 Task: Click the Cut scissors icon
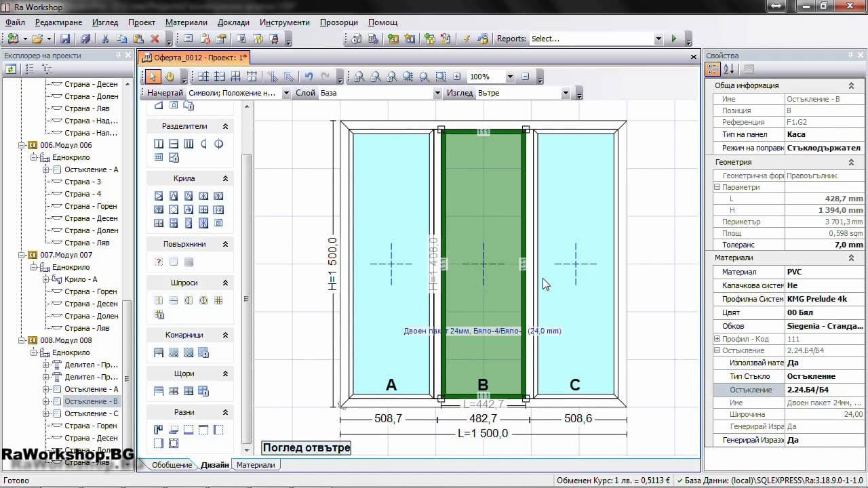[x=106, y=39]
